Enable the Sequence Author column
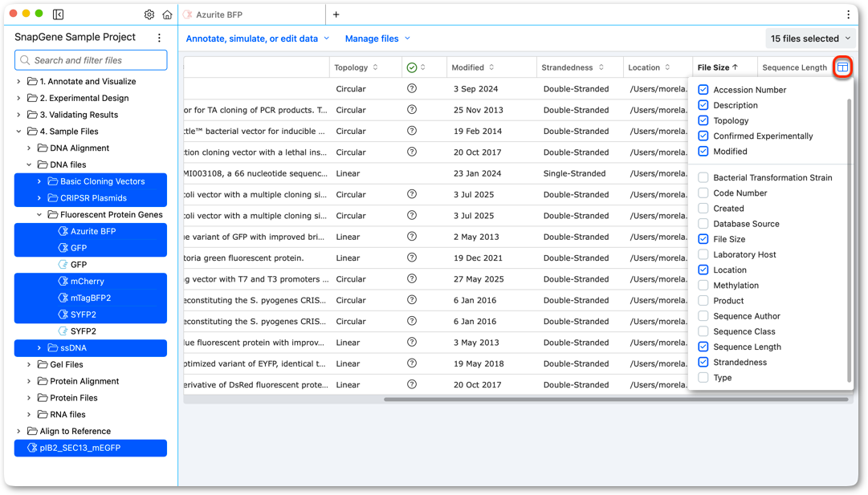Viewport: 868px width, 495px height. click(703, 316)
